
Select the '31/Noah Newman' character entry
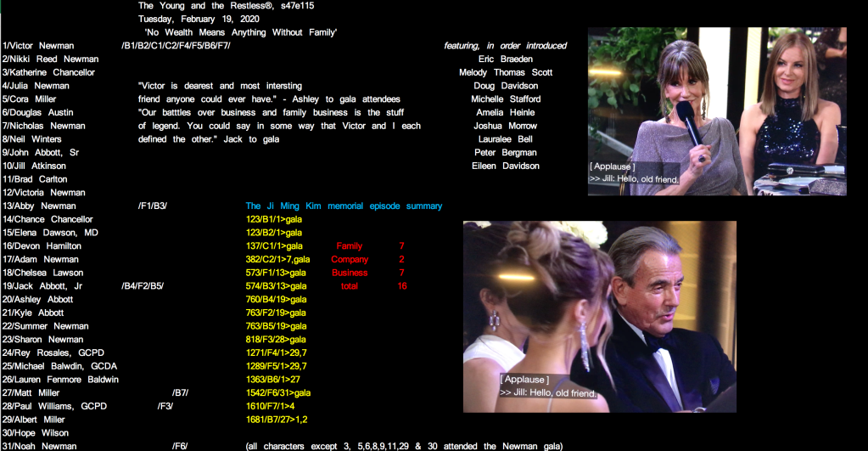coord(40,446)
